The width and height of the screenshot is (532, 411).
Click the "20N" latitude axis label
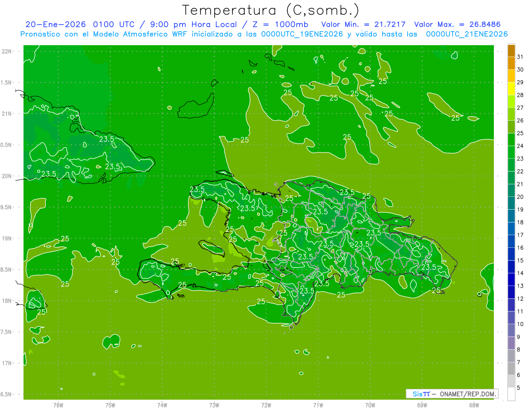pyautogui.click(x=7, y=176)
